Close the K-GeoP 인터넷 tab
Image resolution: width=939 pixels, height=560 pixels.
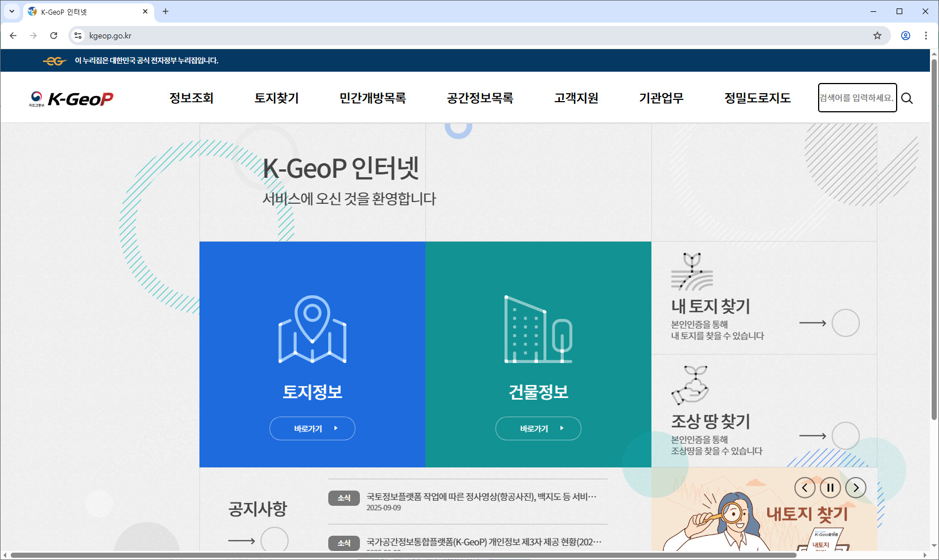click(145, 11)
